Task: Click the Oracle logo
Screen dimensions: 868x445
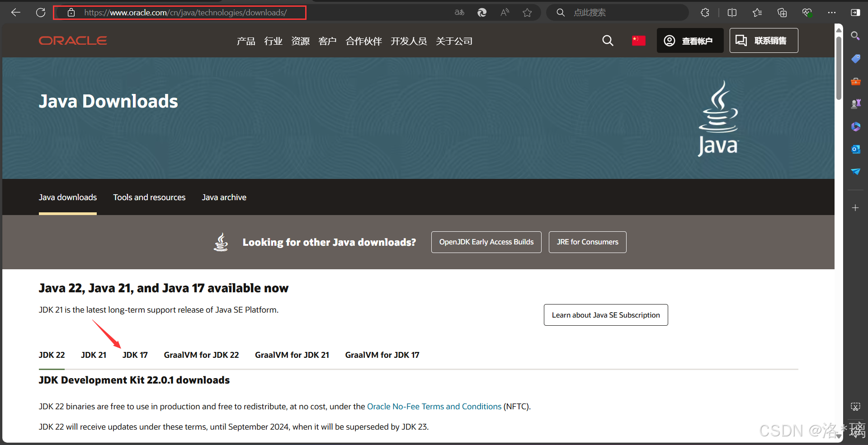Action: [x=73, y=41]
